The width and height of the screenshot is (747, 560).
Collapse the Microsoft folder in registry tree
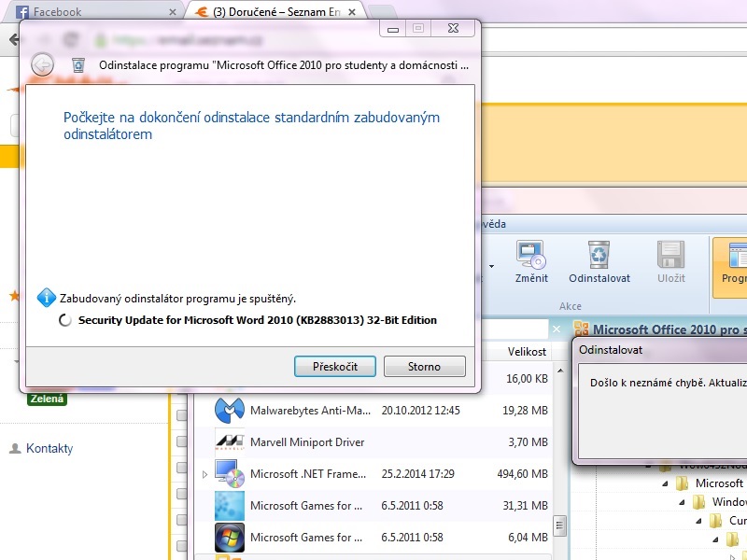665,483
